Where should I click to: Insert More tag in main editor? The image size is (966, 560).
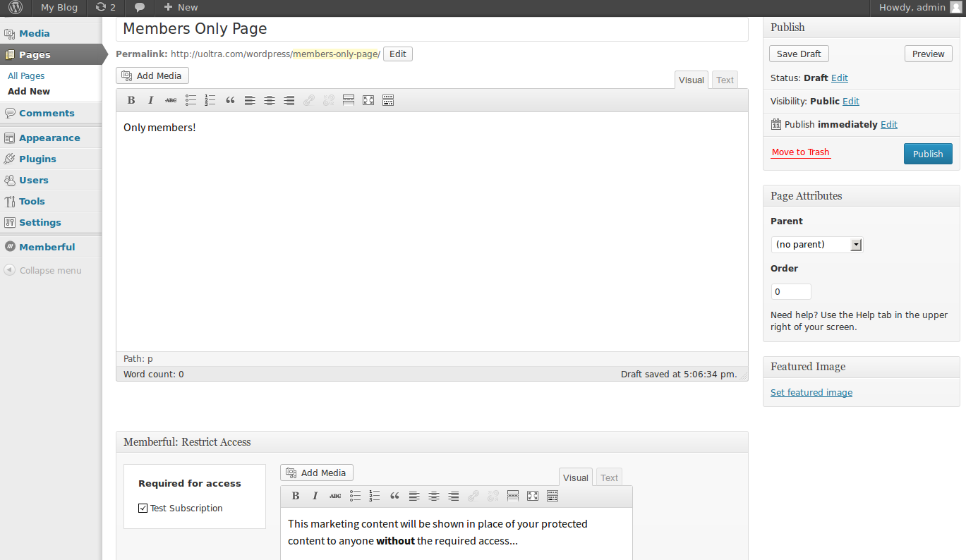348,100
